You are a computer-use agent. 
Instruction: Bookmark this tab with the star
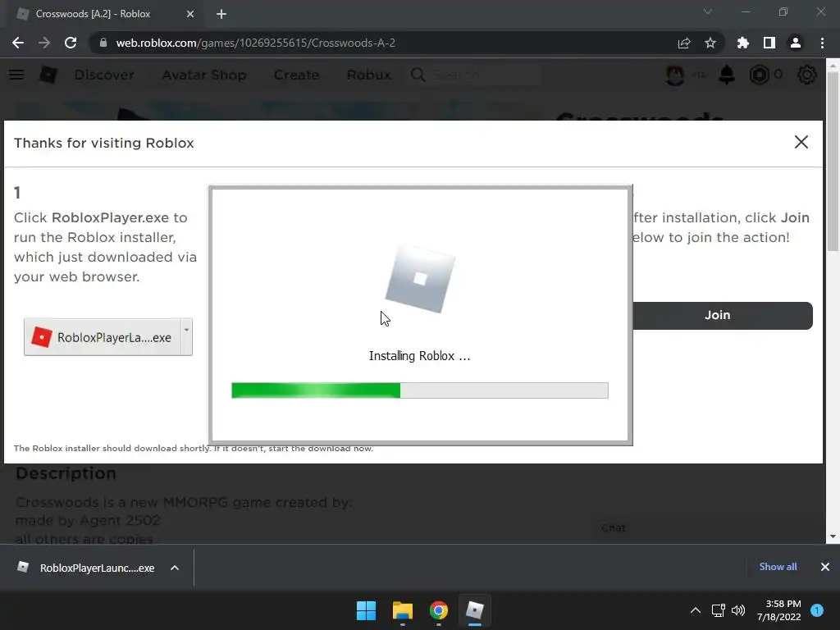pos(710,43)
